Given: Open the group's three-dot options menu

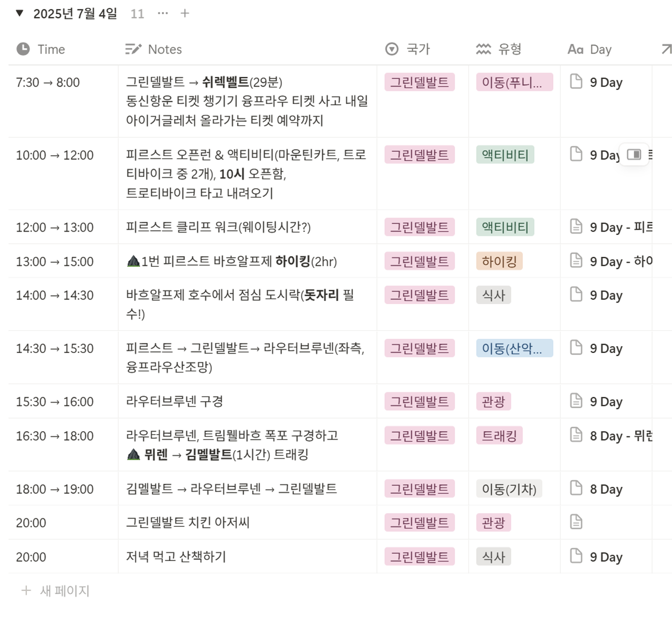Looking at the screenshot, I should (x=163, y=13).
